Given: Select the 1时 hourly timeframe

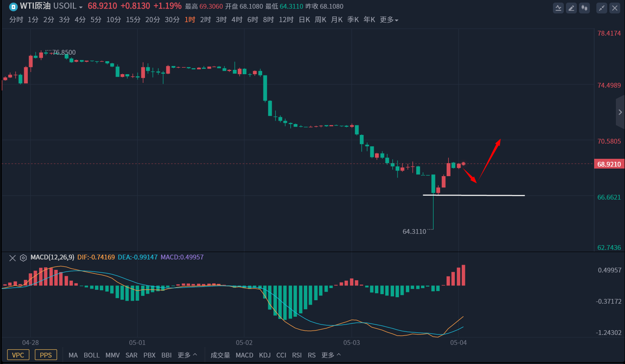Looking at the screenshot, I should pos(190,20).
